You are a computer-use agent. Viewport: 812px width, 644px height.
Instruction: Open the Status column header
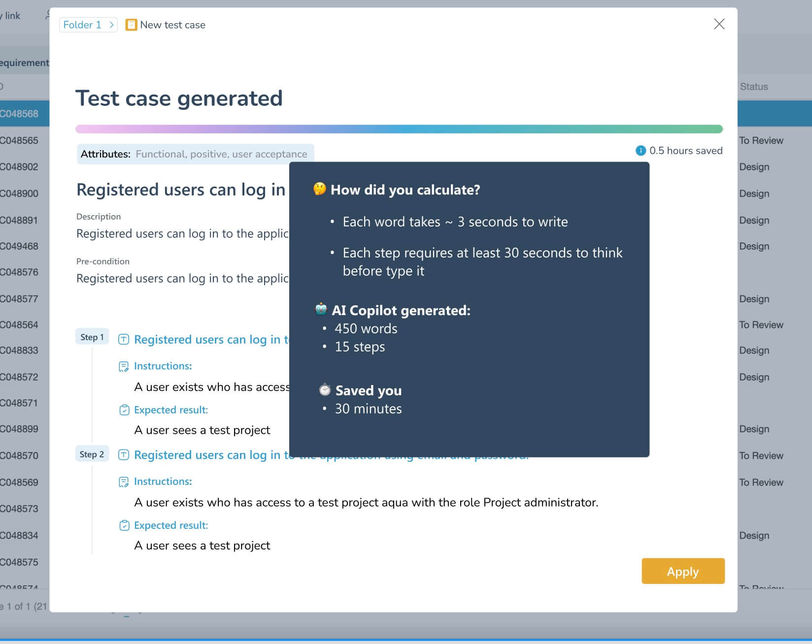(x=753, y=87)
